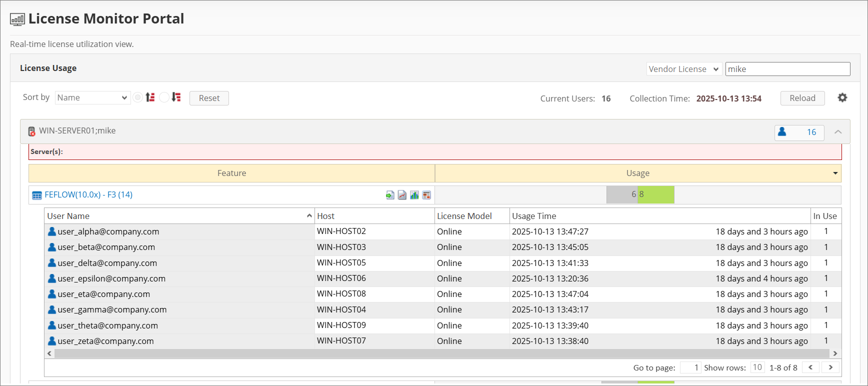This screenshot has width=868, height=386.
Task: Click the descending sort icon
Action: (x=176, y=97)
